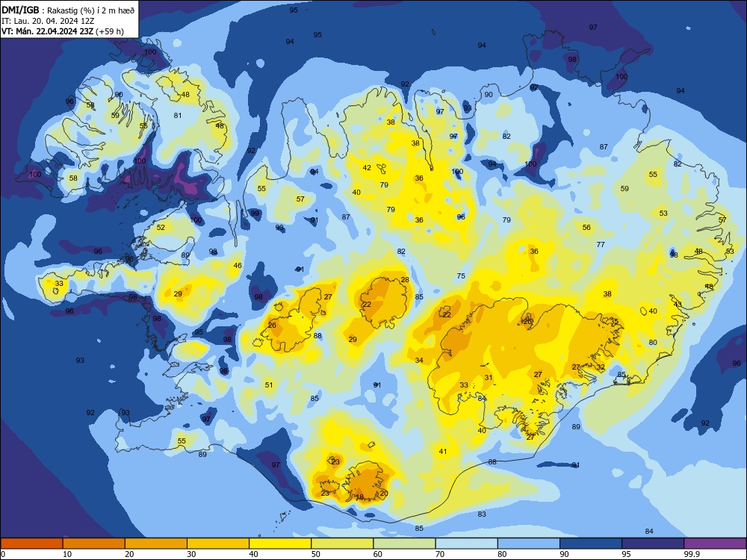Click the 10–20 orange legend swatch

pos(94,544)
